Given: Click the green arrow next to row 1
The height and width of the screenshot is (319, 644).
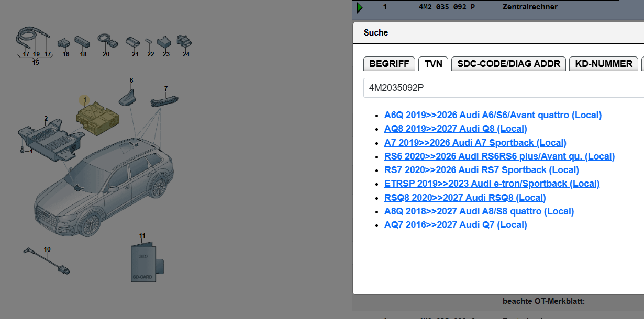Looking at the screenshot, I should pos(359,7).
